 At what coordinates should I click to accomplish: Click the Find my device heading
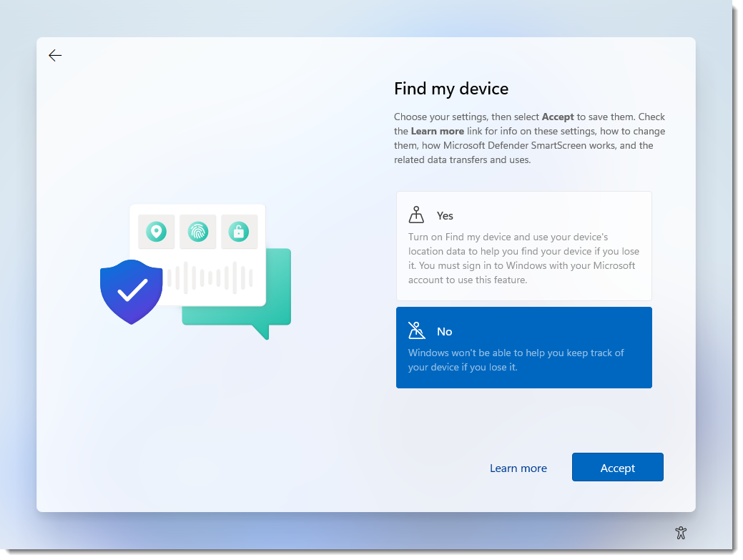[x=451, y=89]
